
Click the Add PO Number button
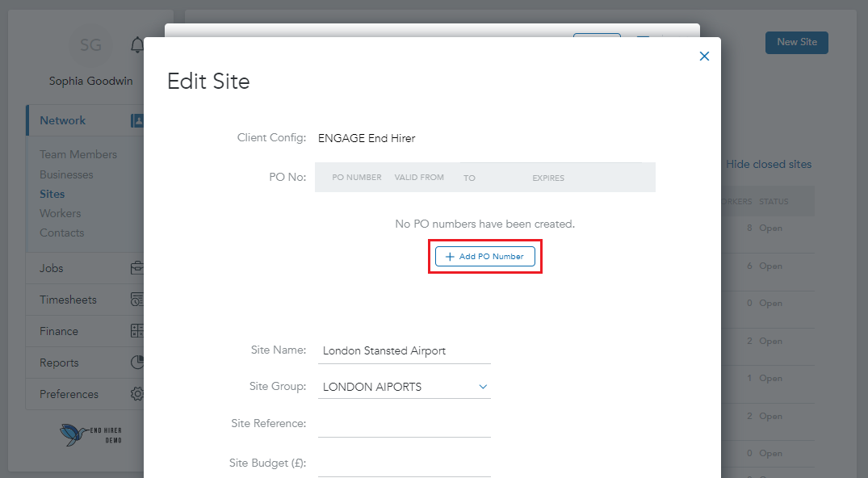(x=485, y=257)
